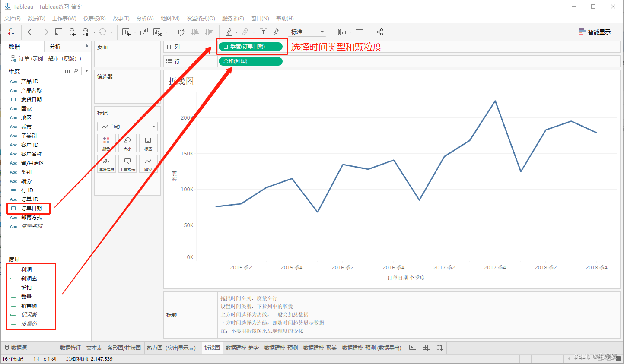Screen dimensions: 624x364
Task: Duplicate worksheet icon in toolbar
Action: (144, 32)
